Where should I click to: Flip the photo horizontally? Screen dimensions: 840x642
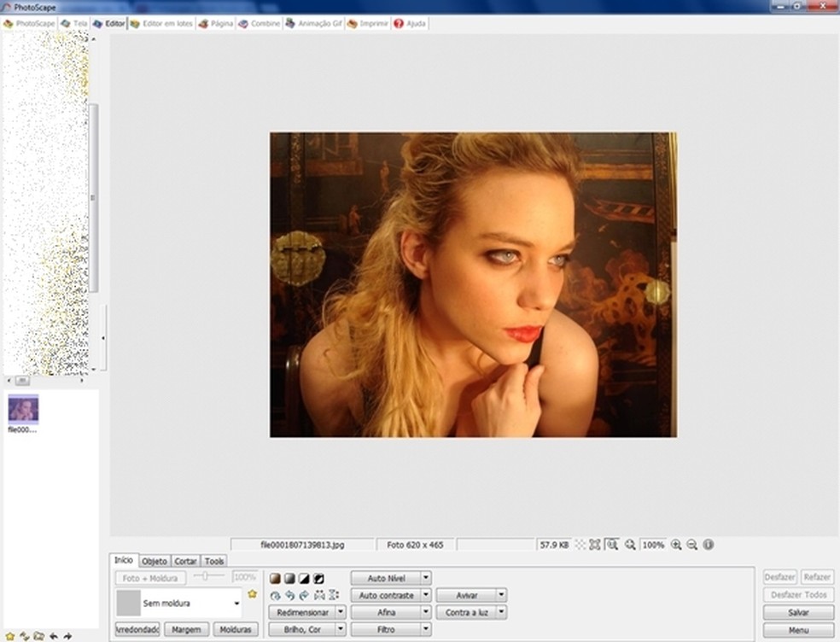(x=318, y=595)
